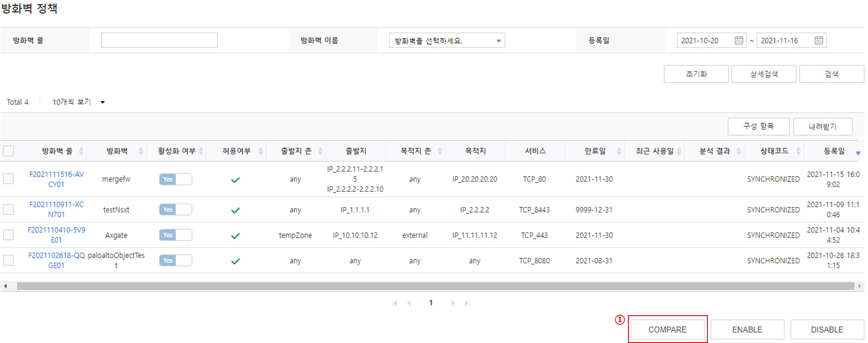Image resolution: width=868 pixels, height=343 pixels.
Task: Toggle the Yes switch for testNsxt rule
Action: pos(175,210)
